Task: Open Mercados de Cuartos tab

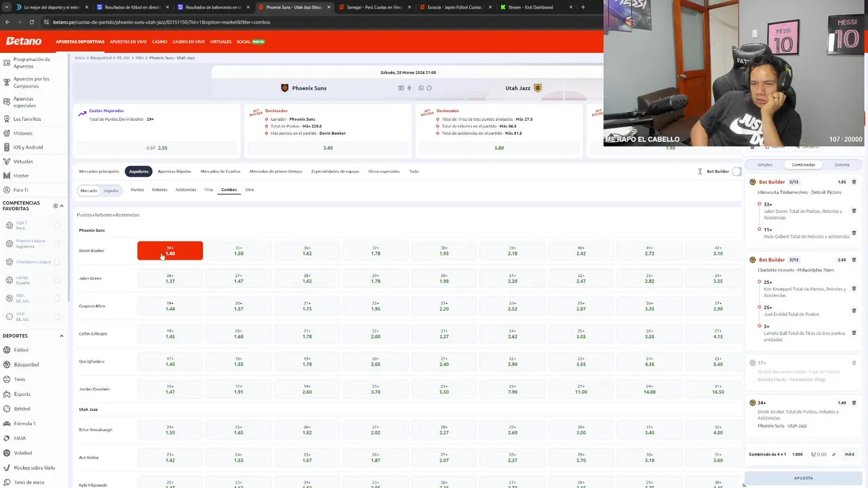Action: coord(220,171)
